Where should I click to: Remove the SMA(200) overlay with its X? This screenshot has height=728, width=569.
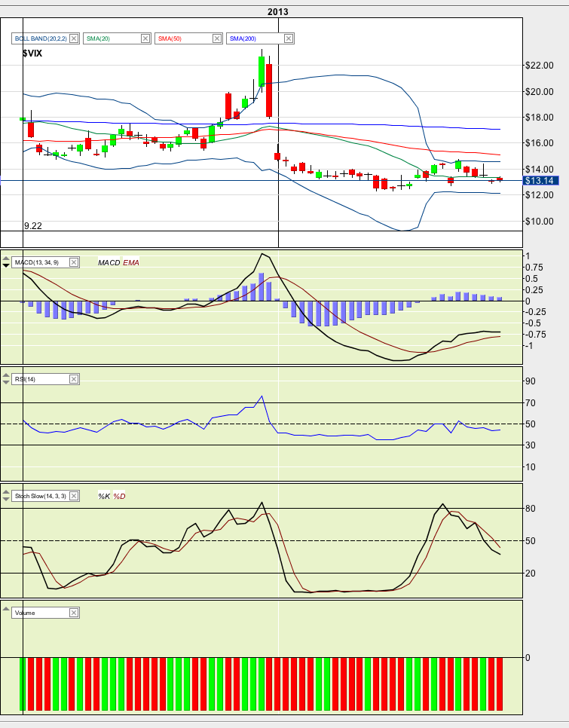click(x=288, y=38)
